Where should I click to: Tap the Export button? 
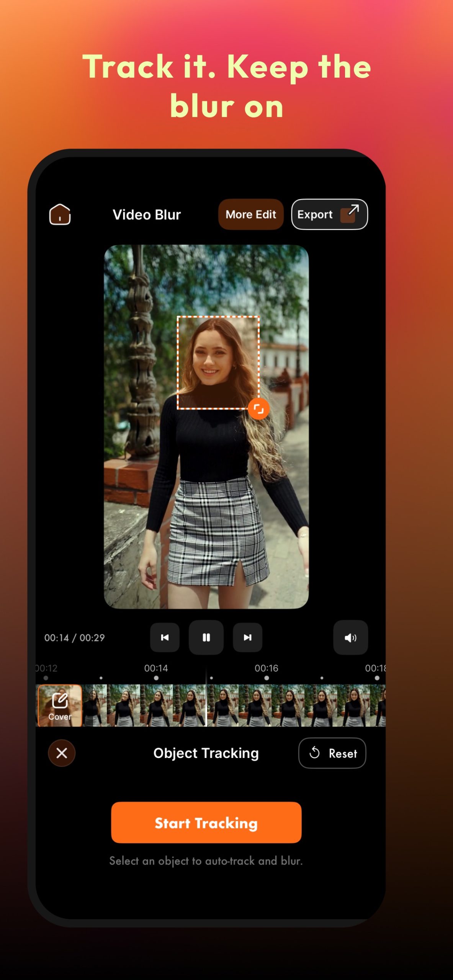coord(329,214)
